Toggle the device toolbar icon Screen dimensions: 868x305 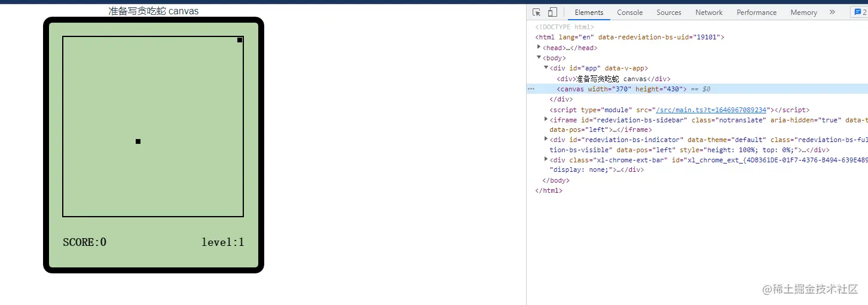click(x=552, y=12)
